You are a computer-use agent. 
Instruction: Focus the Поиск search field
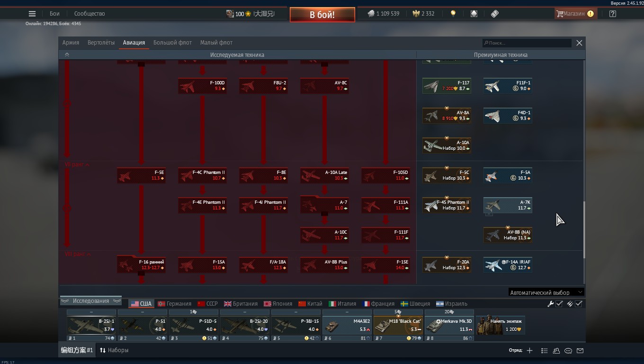pos(527,43)
